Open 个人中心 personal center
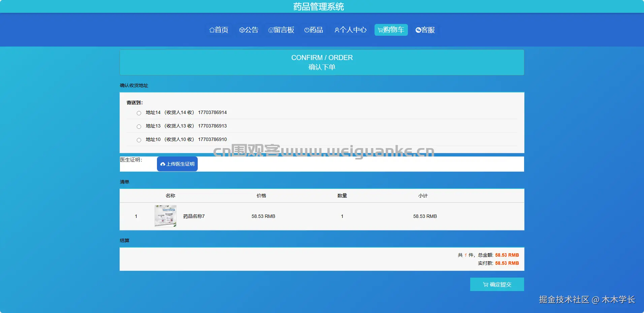 click(351, 30)
